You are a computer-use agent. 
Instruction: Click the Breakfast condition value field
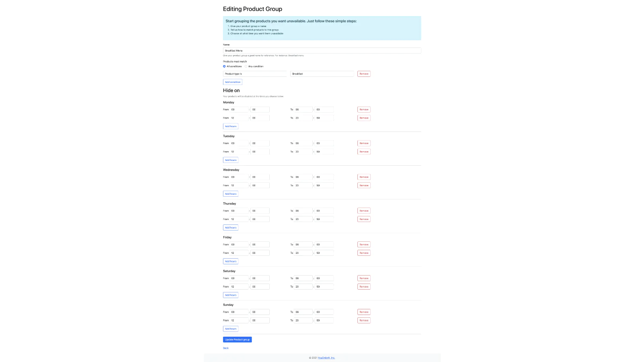(322, 74)
